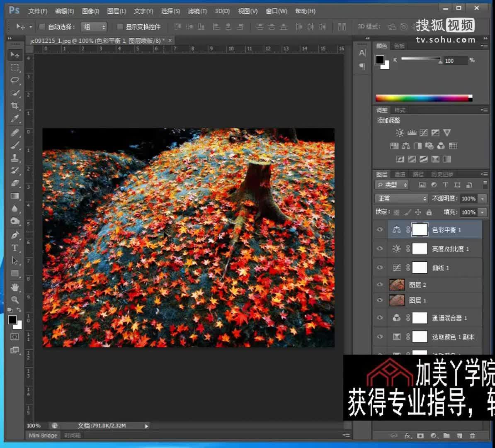Image resolution: width=495 pixels, height=448 pixels.
Task: Switch to the 通道 panel tab
Action: pos(400,174)
